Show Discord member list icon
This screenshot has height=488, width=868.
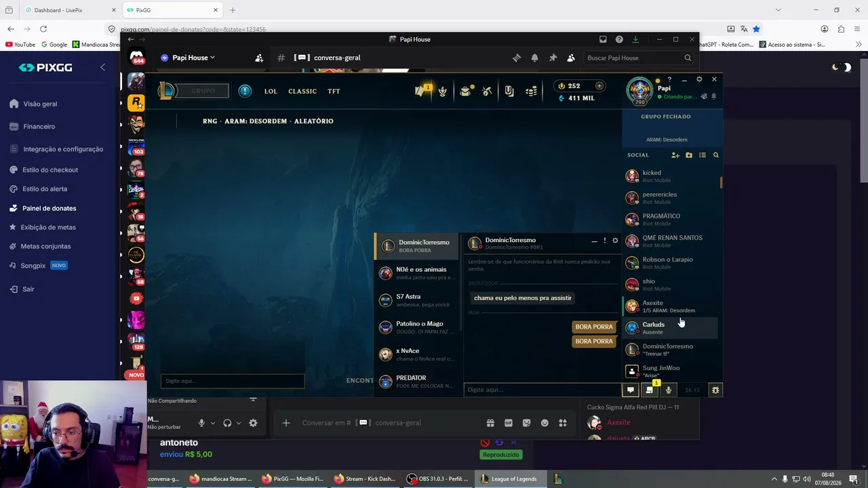pos(571,58)
